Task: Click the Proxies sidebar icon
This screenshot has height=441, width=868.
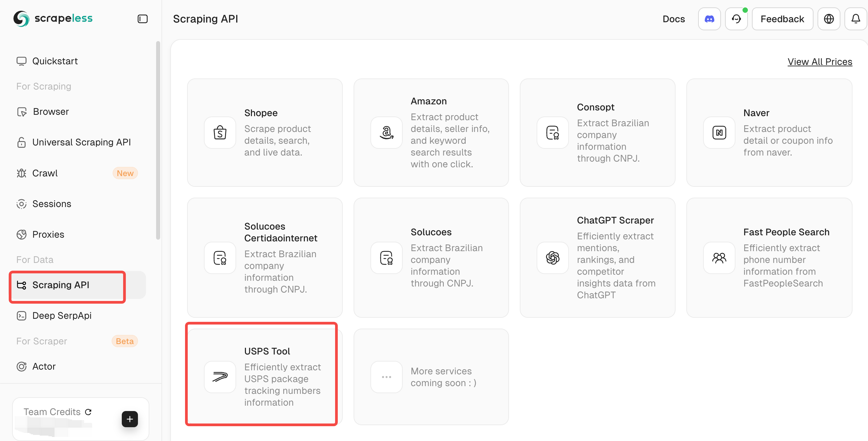Action: tap(22, 235)
